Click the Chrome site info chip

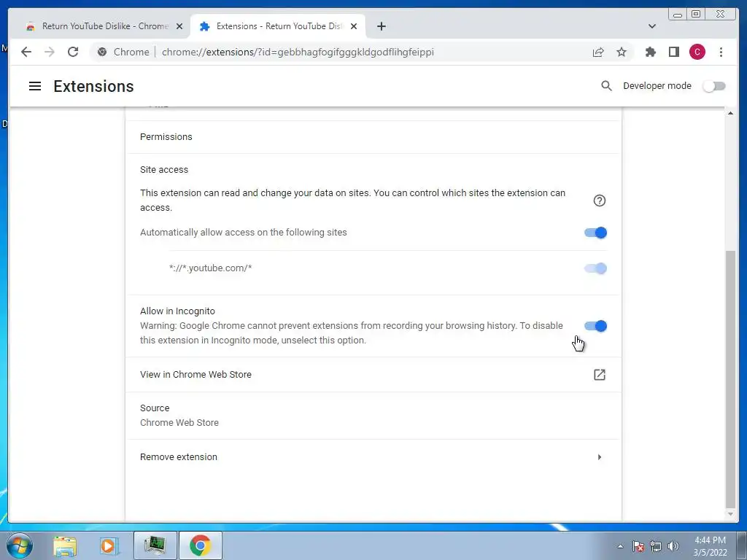(x=123, y=52)
